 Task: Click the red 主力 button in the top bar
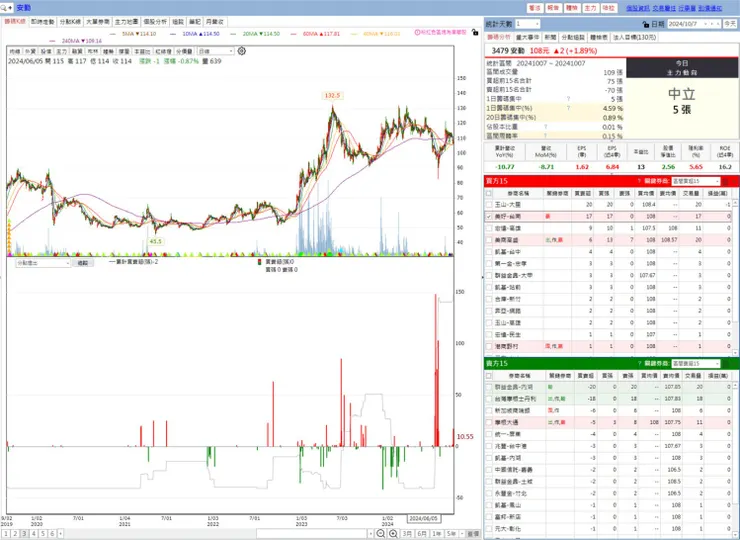pos(590,8)
